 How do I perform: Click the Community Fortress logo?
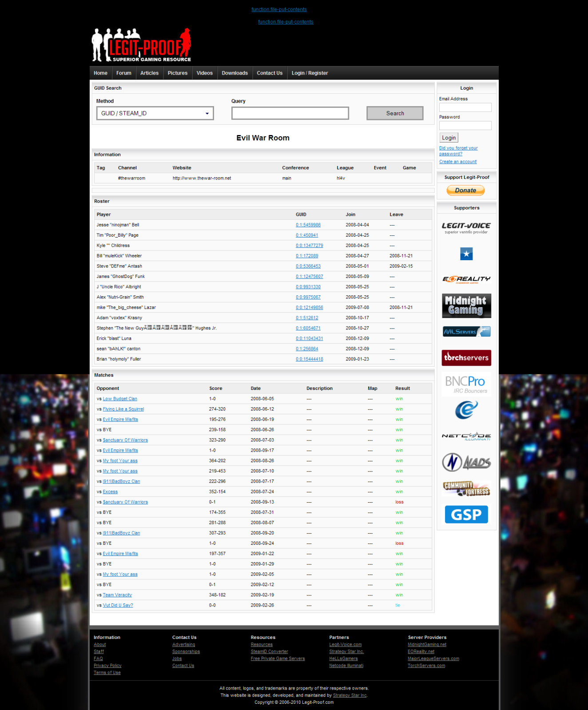tap(466, 488)
